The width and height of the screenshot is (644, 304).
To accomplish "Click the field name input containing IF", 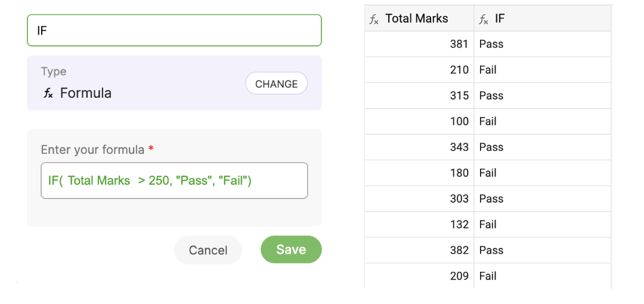I will point(174,30).
